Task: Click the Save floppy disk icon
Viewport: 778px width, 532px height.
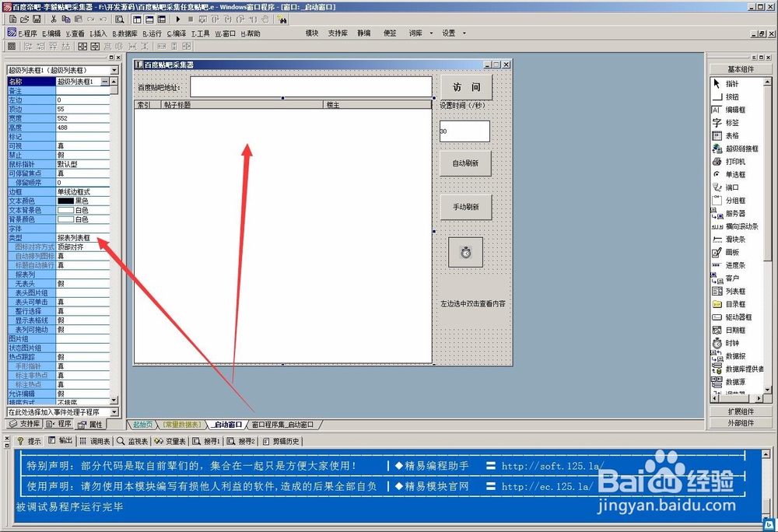Action: tap(37, 19)
